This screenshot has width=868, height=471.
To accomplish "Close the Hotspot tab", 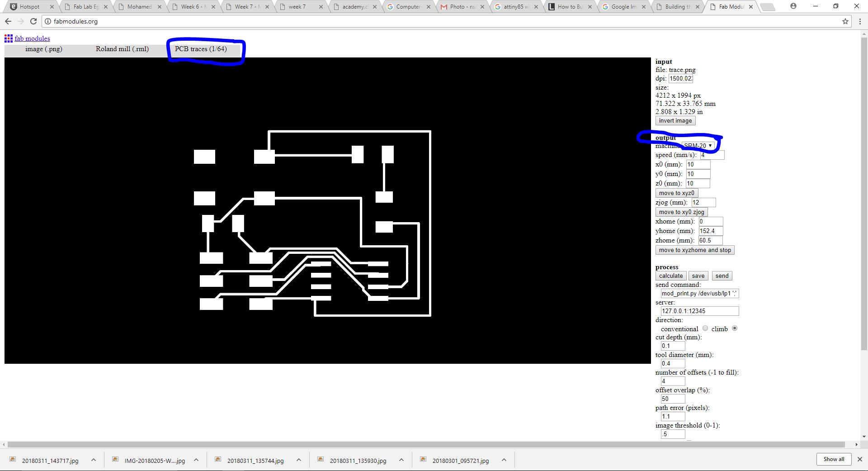I will (52, 7).
